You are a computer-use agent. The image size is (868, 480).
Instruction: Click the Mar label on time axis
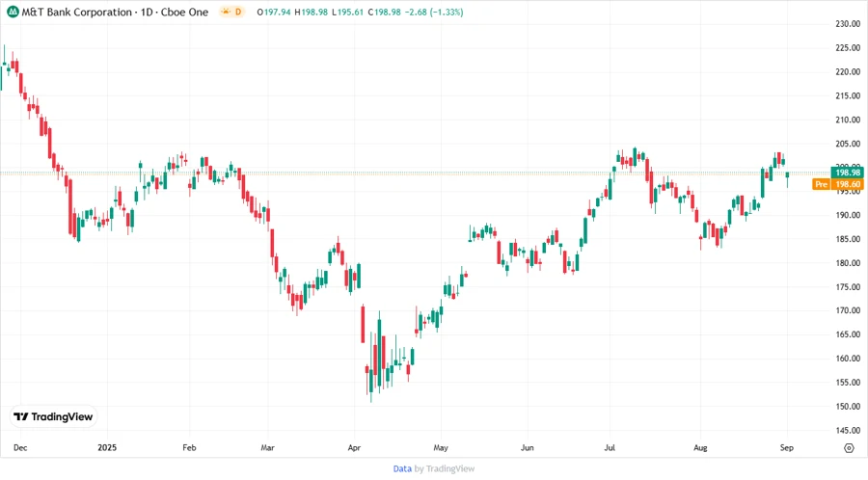click(267, 447)
